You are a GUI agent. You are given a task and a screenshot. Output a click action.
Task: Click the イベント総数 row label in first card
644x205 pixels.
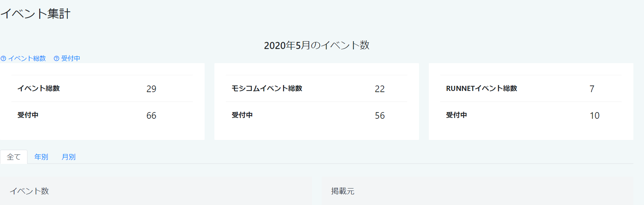38,89
